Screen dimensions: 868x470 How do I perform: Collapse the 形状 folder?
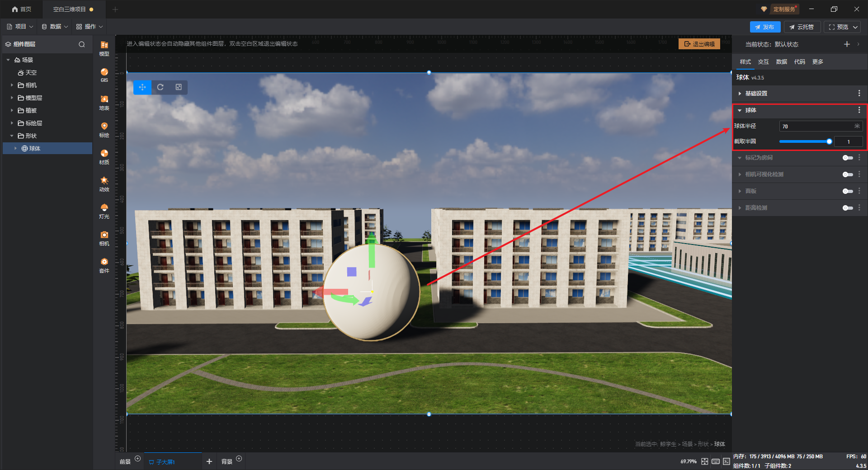(12, 136)
